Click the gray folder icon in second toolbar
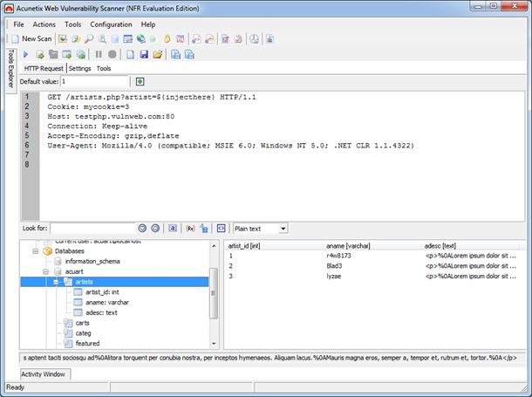Viewport: 532px width, 397px height. (x=53, y=54)
